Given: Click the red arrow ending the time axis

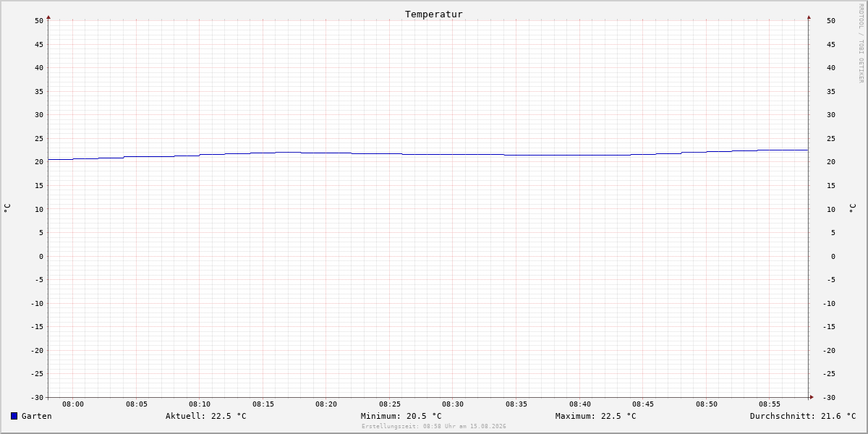Looking at the screenshot, I should [812, 396].
